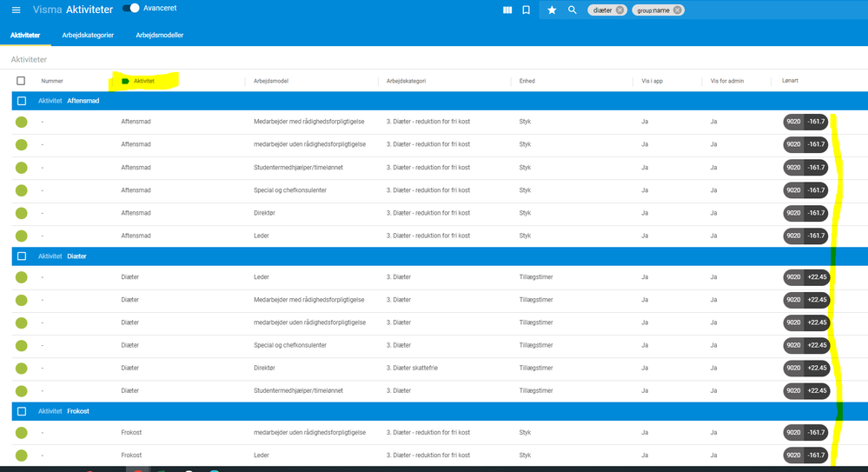Open 9020 -161.7 chip on Aftensmad Leder row
The height and width of the screenshot is (472, 868).
pyautogui.click(x=805, y=236)
